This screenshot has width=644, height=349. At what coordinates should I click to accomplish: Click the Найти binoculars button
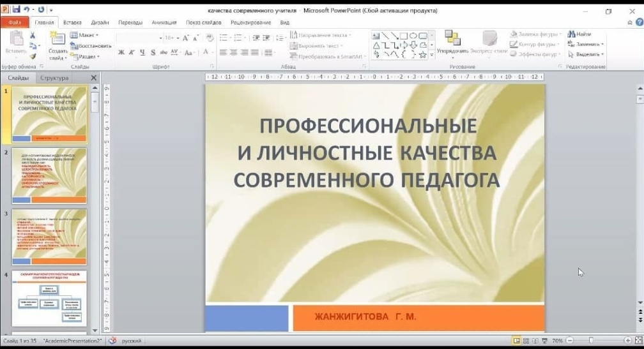pyautogui.click(x=579, y=34)
